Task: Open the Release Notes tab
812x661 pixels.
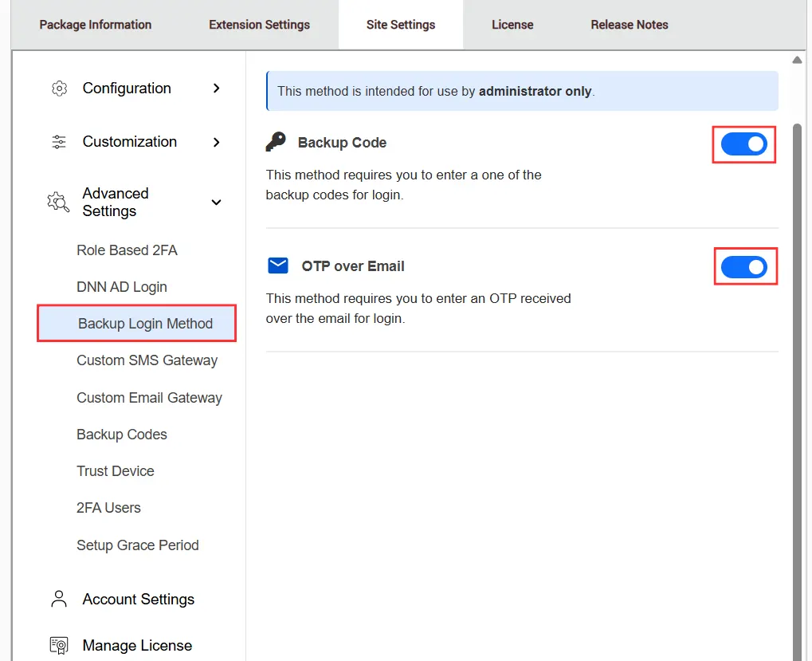Action: pos(629,24)
